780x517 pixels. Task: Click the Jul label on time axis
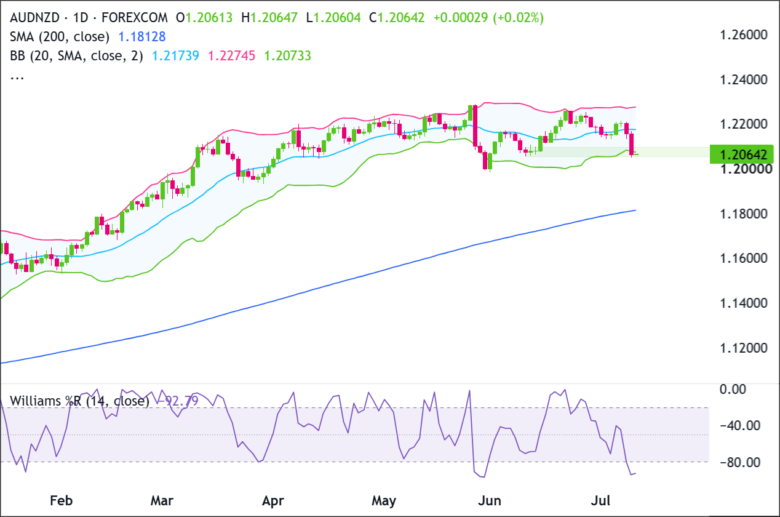click(600, 501)
